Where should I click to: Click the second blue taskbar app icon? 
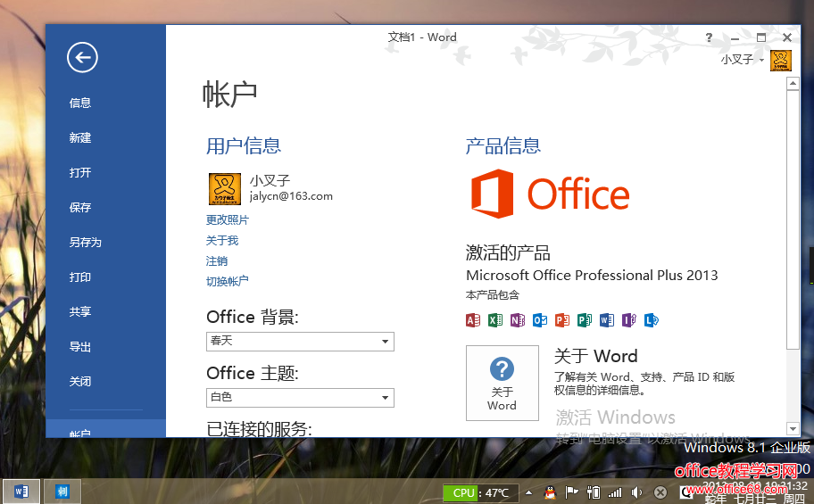pyautogui.click(x=62, y=491)
